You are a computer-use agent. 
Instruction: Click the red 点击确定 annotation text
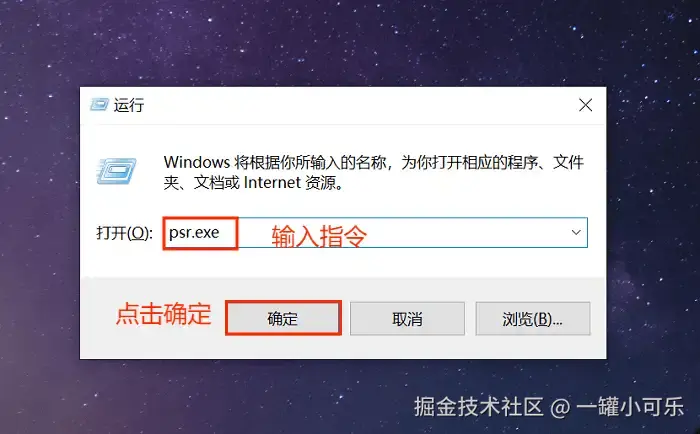pyautogui.click(x=163, y=313)
